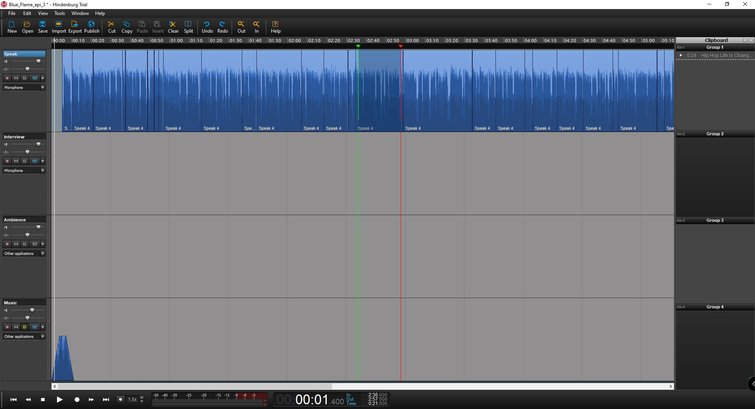Open the Tools menu
This screenshot has height=409, width=755.
[59, 13]
